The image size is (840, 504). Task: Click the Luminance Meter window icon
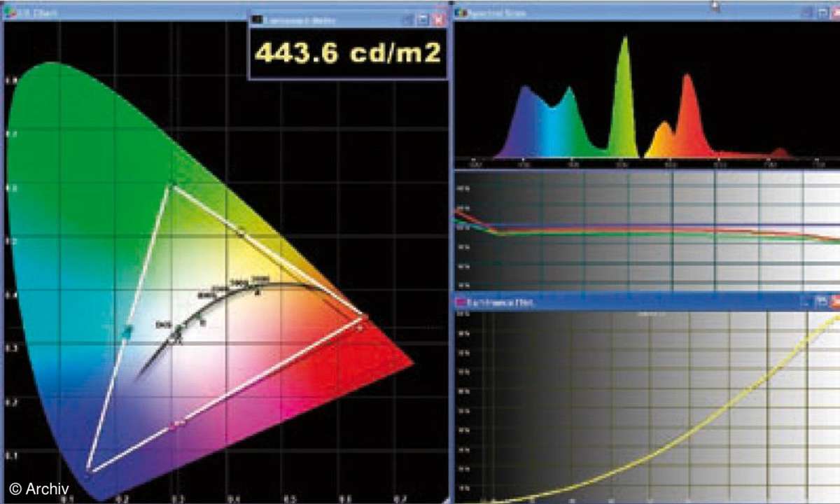257,20
